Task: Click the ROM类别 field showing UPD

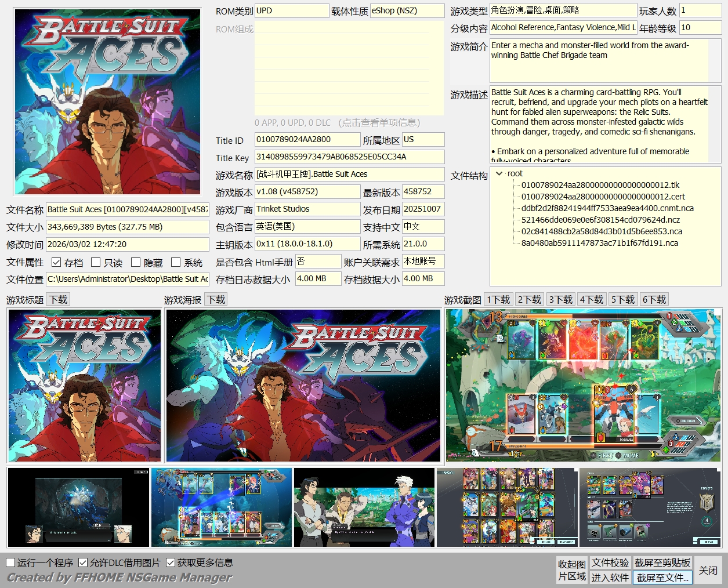Action: click(292, 10)
